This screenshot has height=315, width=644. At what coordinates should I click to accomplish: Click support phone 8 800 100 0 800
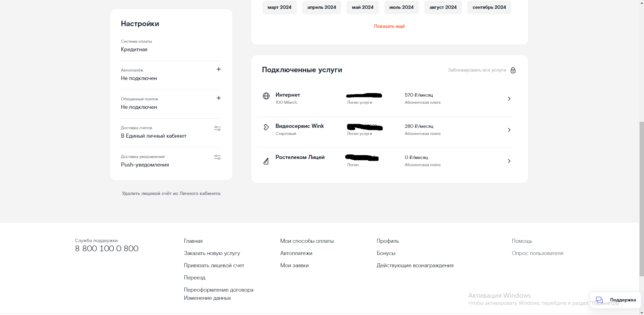(106, 249)
